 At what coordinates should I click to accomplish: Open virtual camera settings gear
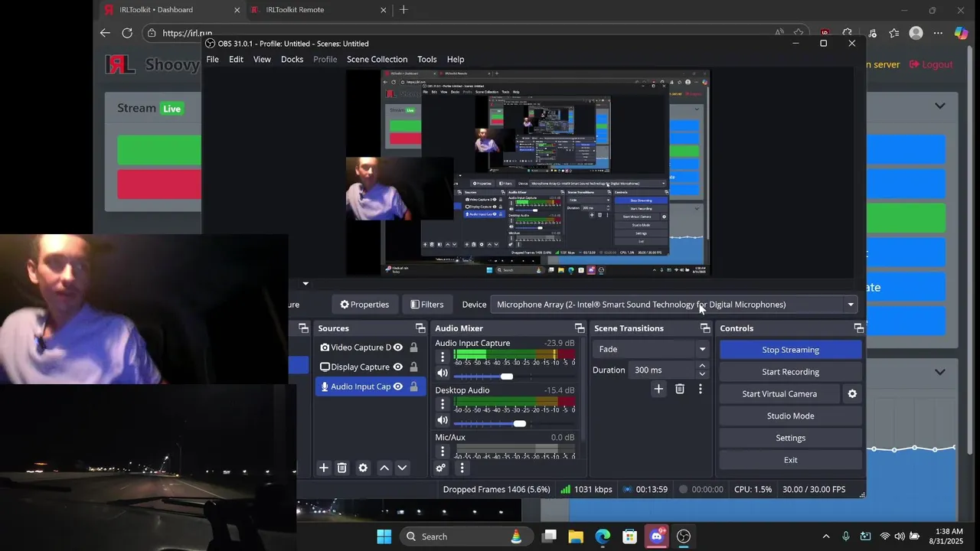point(852,393)
